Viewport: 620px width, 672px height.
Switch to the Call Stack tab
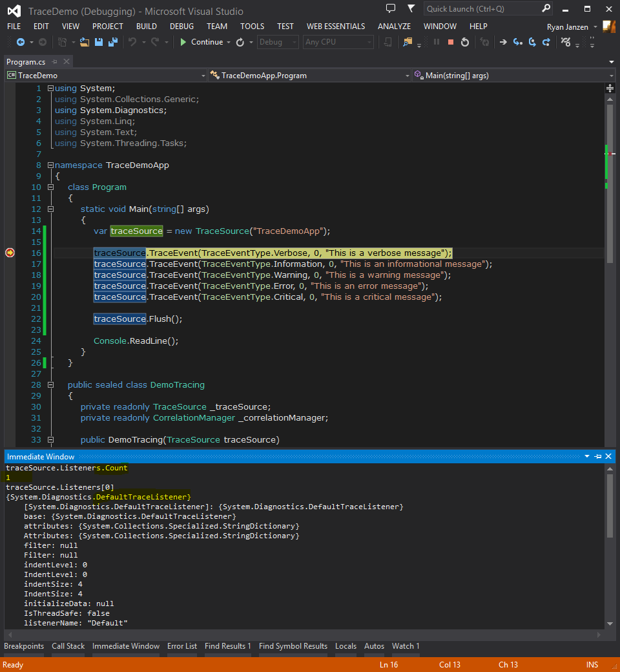[68, 646]
